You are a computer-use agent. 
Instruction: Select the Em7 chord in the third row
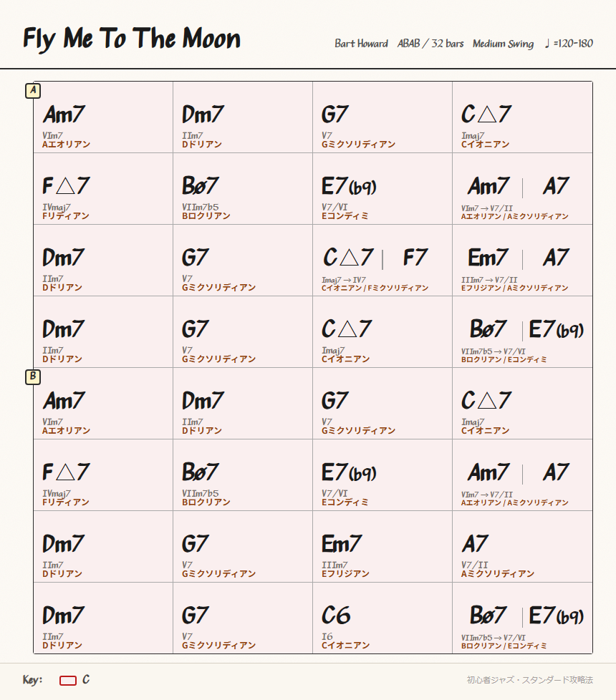pos(488,258)
